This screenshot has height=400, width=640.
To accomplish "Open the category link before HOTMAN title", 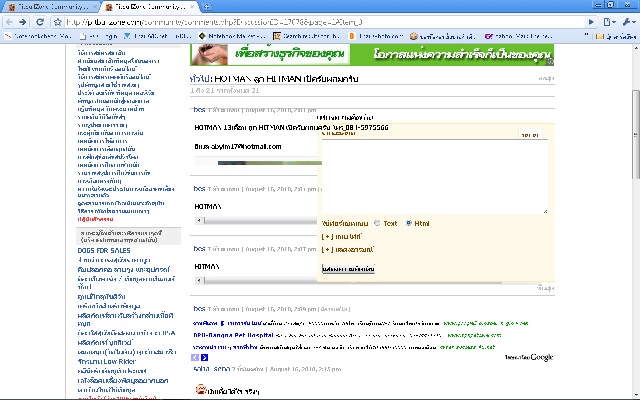I will point(200,79).
